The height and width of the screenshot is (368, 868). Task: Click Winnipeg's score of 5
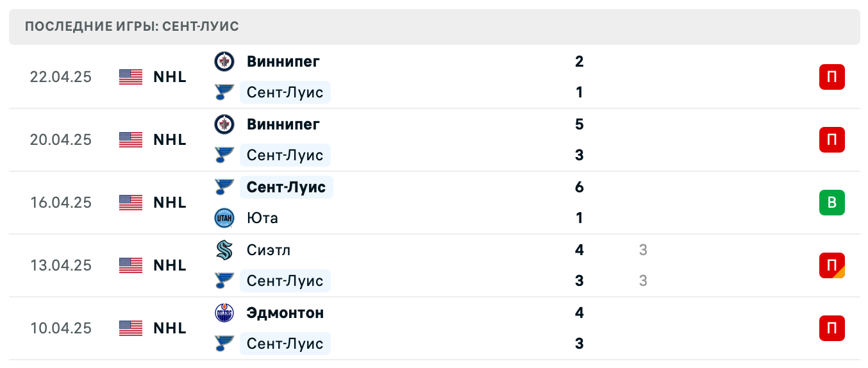[580, 124]
